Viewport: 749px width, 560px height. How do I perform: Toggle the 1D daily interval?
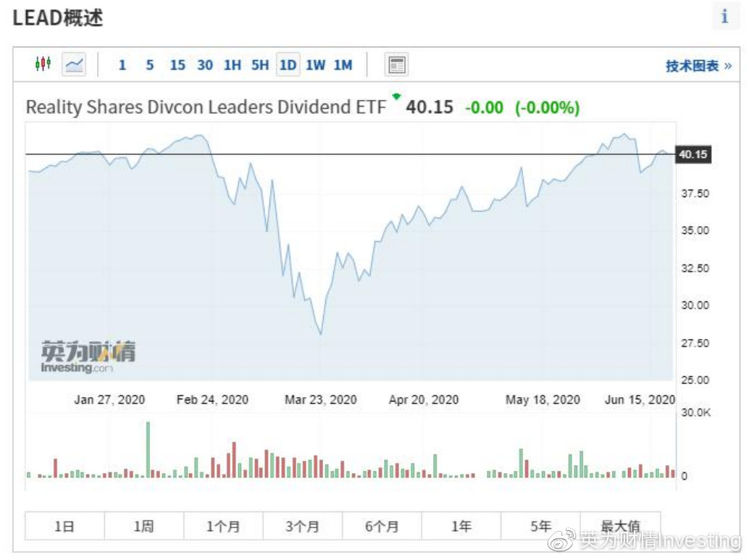pos(288,65)
